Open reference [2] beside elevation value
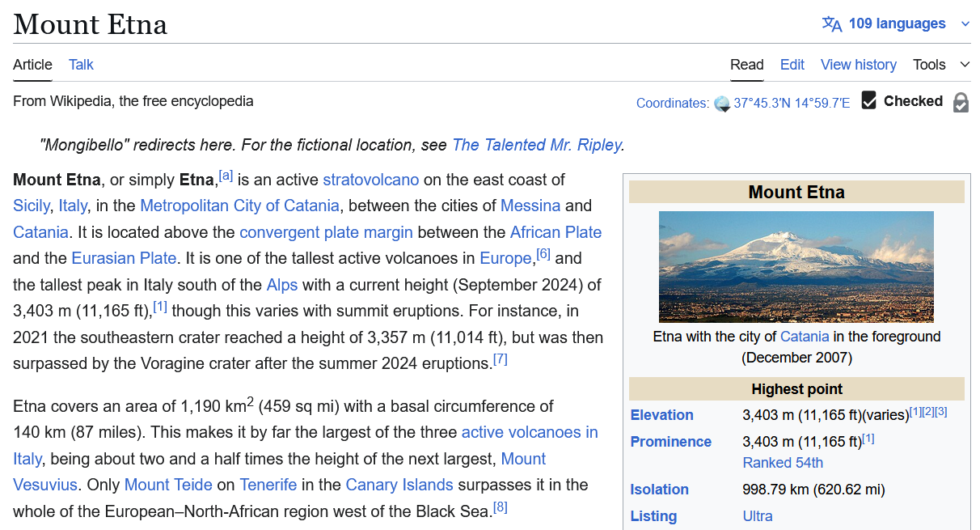 point(928,412)
